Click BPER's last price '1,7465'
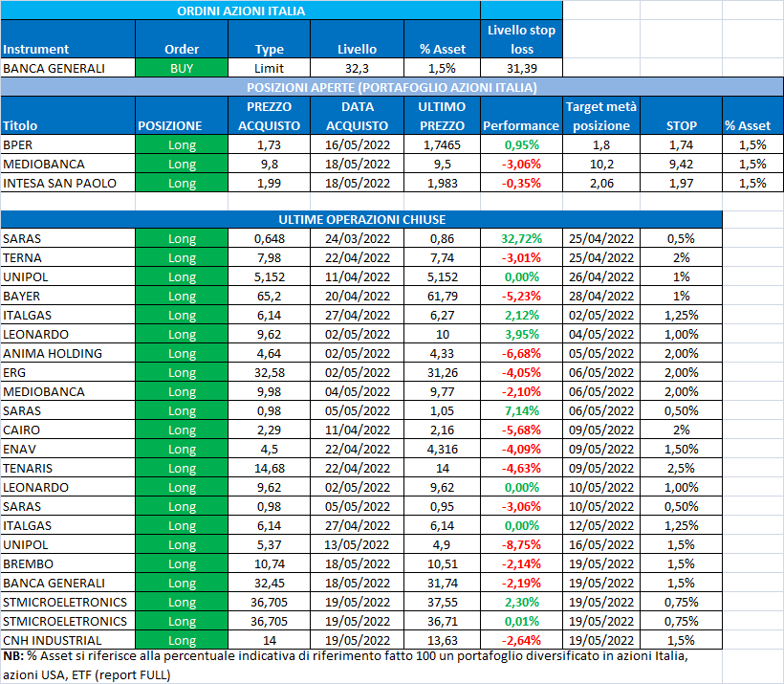The width and height of the screenshot is (784, 684). click(x=442, y=144)
